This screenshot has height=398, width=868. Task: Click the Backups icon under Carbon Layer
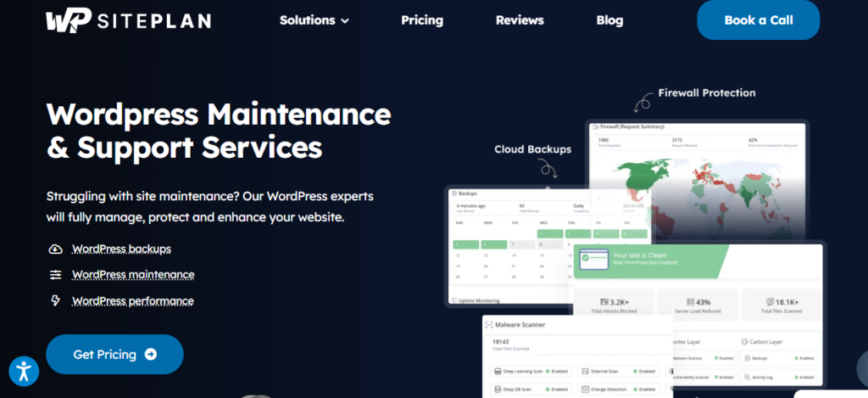coord(747,359)
